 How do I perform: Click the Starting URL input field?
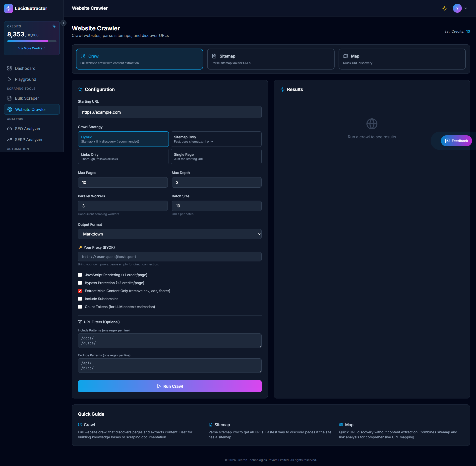pyautogui.click(x=170, y=112)
